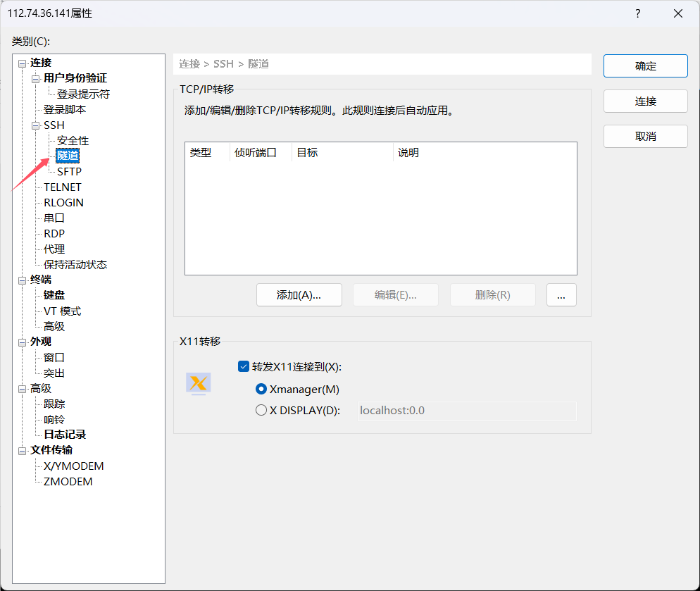Select 键盘 under 终端
Viewport: 700px width, 591px height.
[x=54, y=295]
